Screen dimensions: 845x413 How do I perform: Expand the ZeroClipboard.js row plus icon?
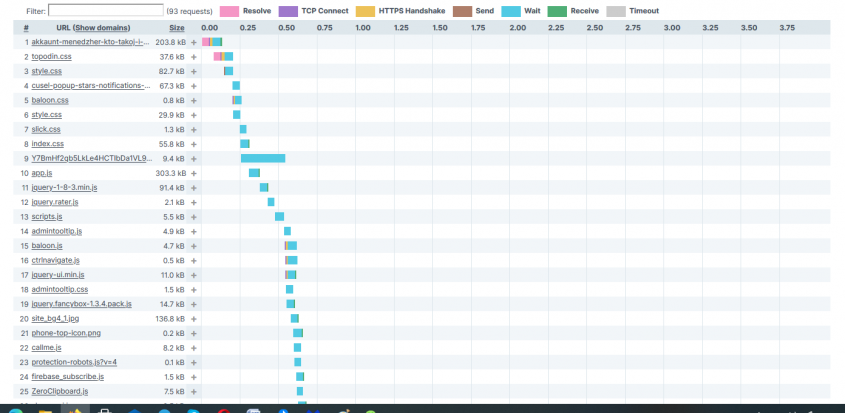pyautogui.click(x=194, y=391)
